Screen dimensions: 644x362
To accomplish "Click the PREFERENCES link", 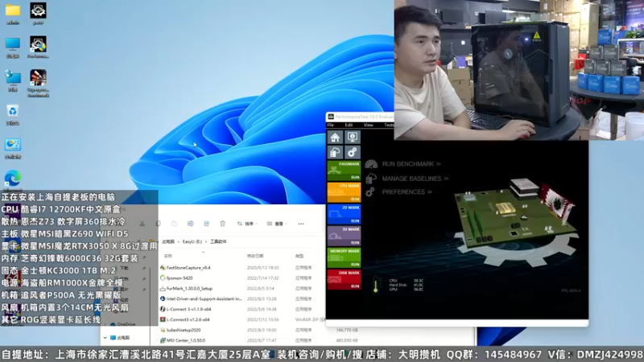I will (407, 192).
